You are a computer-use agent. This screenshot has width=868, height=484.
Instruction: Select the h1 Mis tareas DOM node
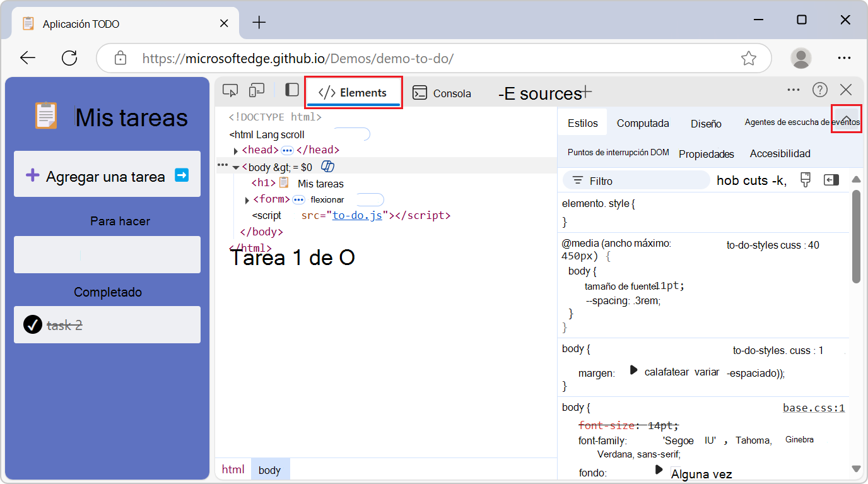(x=297, y=184)
